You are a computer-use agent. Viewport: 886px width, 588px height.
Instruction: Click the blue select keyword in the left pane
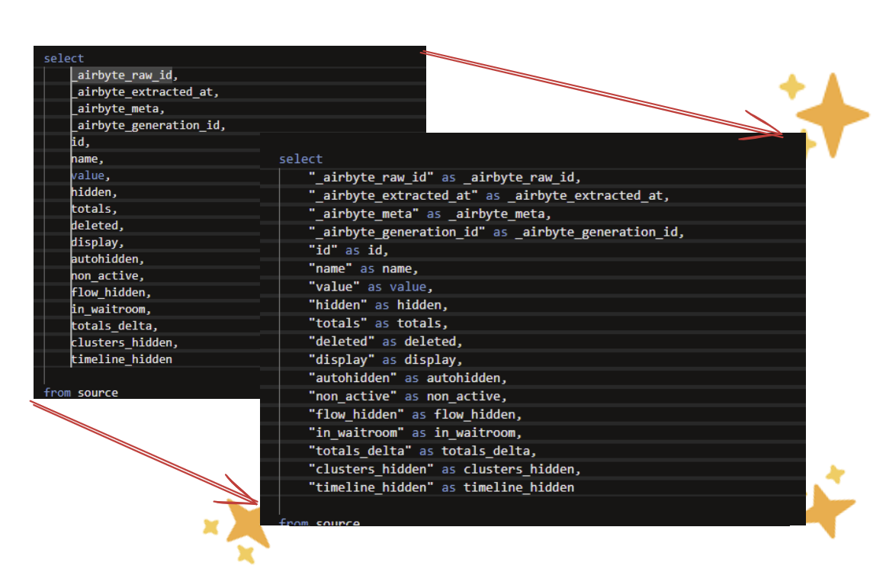coord(63,57)
